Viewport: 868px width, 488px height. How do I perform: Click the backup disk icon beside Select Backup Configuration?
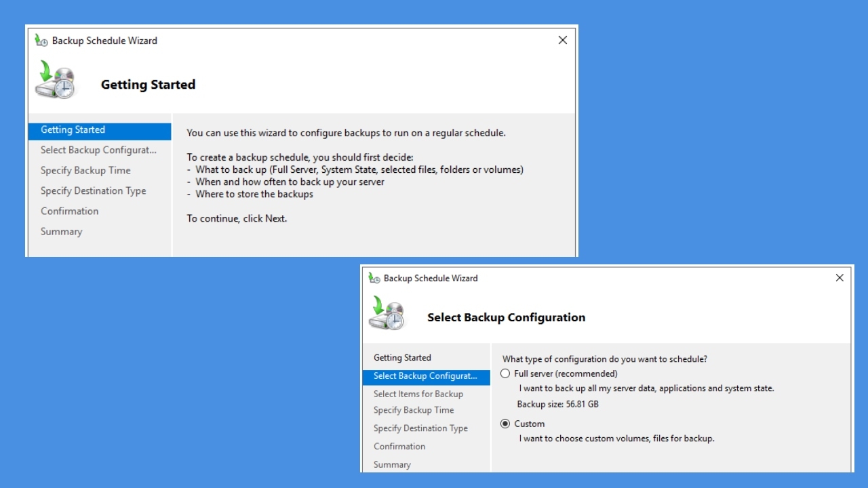click(x=387, y=313)
